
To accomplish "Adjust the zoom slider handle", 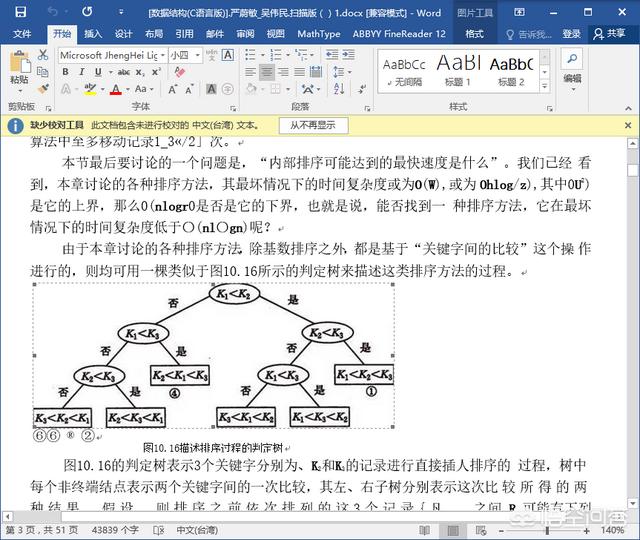I will (x=547, y=530).
